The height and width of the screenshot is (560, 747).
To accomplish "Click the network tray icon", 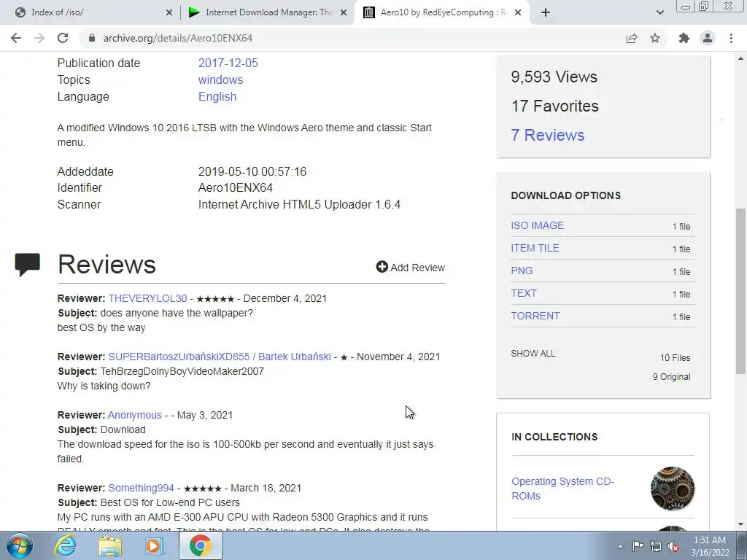I will coord(656,546).
